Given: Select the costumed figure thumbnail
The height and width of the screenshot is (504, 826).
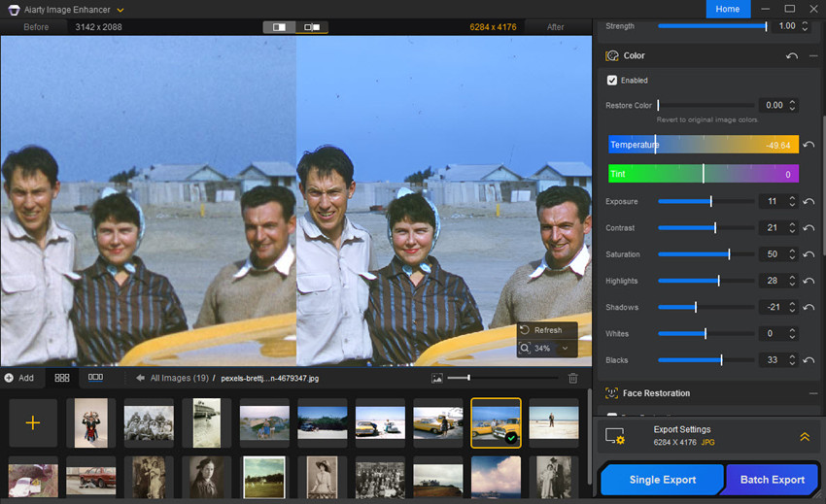Looking at the screenshot, I should [90, 422].
